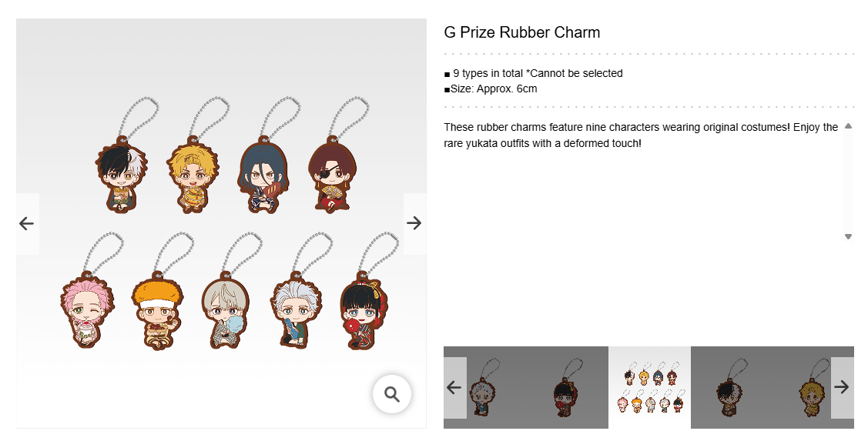Click description scrollbar up arrow
868x441 pixels.
pos(848,126)
